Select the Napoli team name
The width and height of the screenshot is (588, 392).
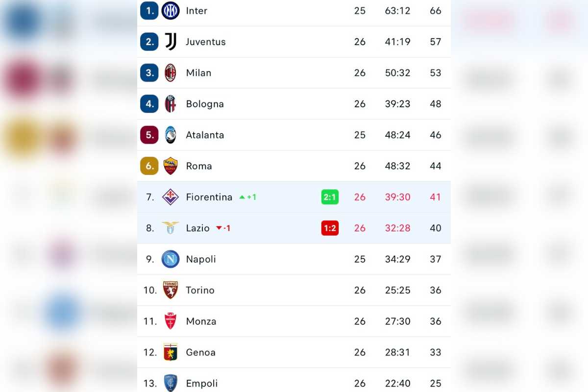coord(201,259)
